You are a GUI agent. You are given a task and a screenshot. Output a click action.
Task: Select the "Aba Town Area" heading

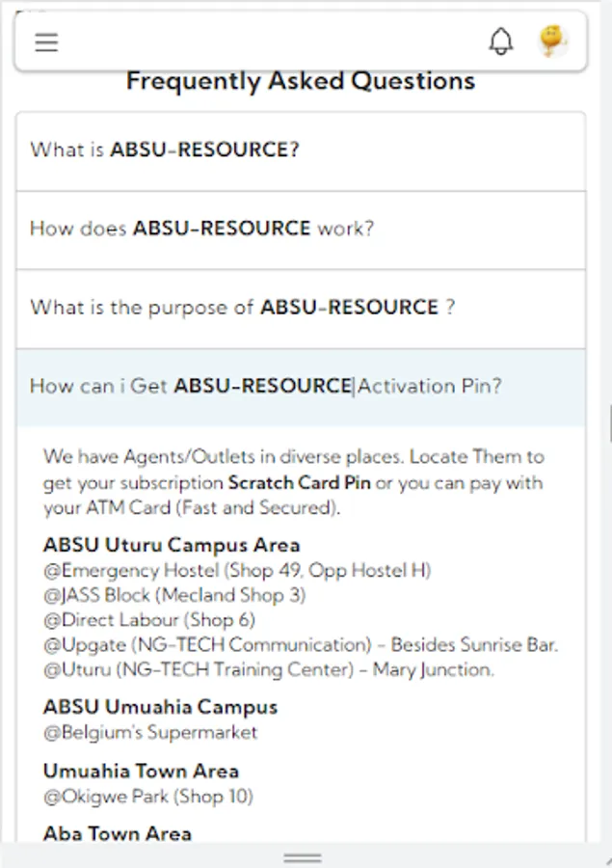coord(118,833)
